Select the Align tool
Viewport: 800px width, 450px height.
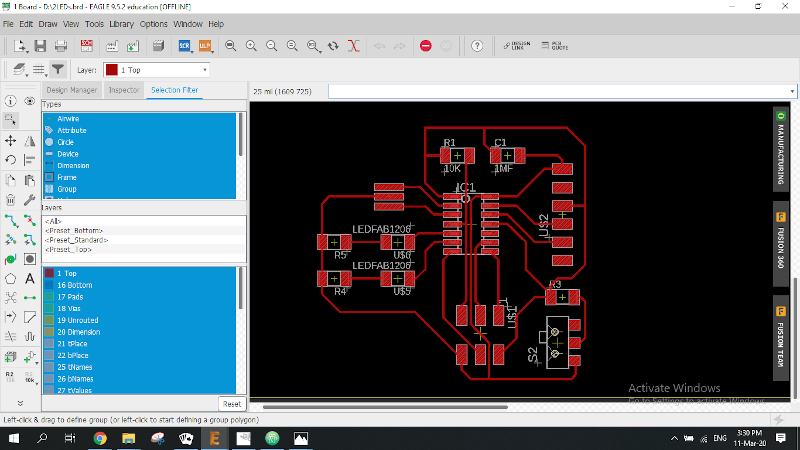click(30, 160)
